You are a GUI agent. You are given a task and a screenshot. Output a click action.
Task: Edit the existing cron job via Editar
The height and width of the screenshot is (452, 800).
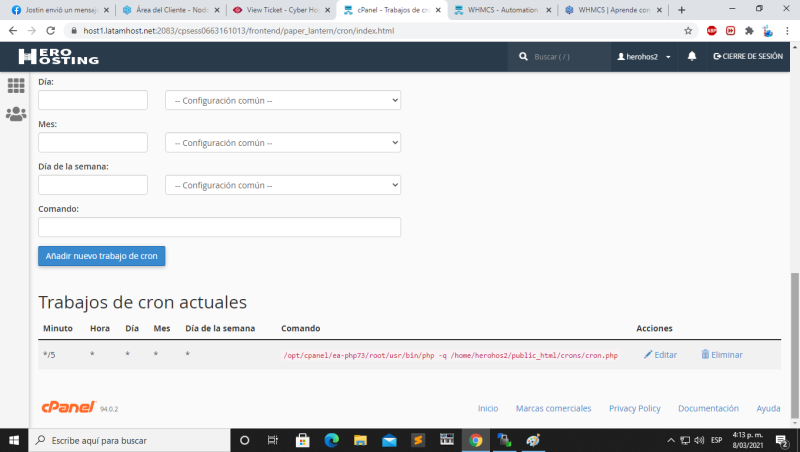point(660,355)
